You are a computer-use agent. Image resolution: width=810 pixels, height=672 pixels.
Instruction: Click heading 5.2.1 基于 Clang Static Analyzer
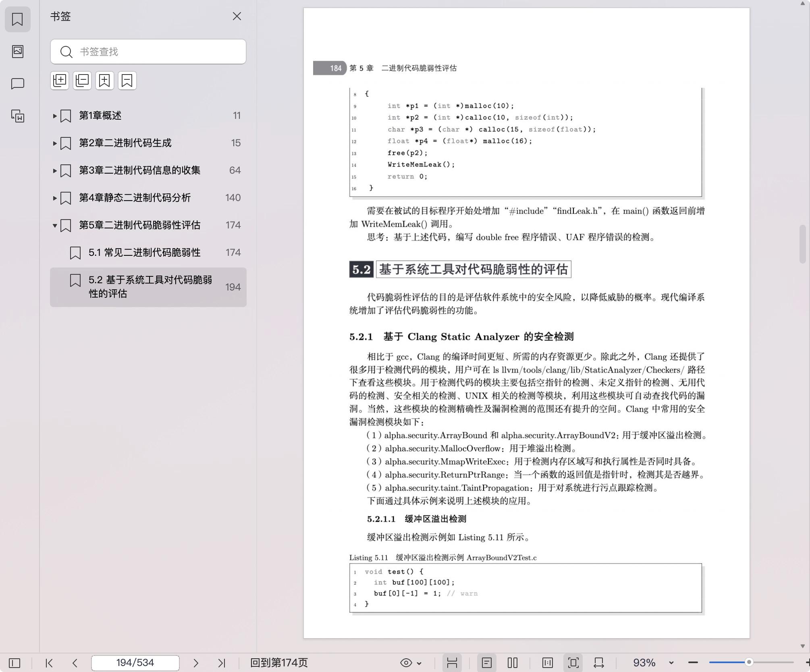coord(461,337)
